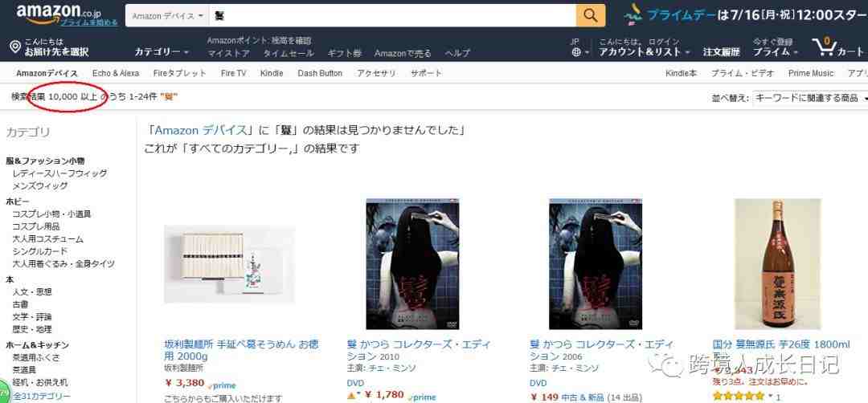Click 中古 & 新品 (14 出品) offers link
The height and width of the screenshot is (403, 868).
click(x=602, y=397)
